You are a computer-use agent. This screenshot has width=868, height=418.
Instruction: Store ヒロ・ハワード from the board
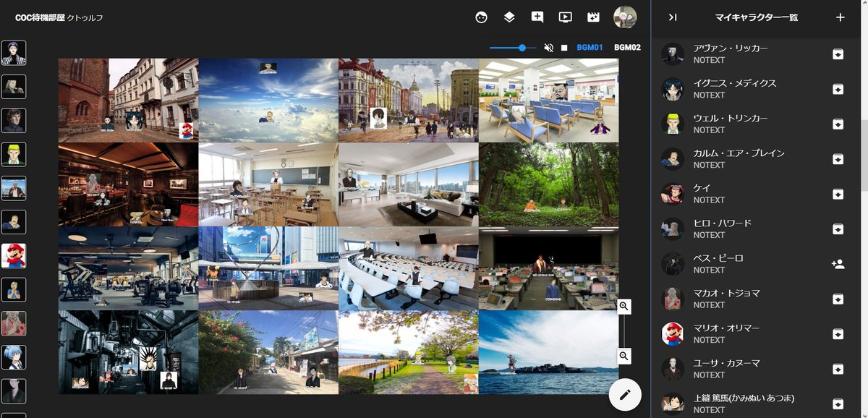[838, 229]
